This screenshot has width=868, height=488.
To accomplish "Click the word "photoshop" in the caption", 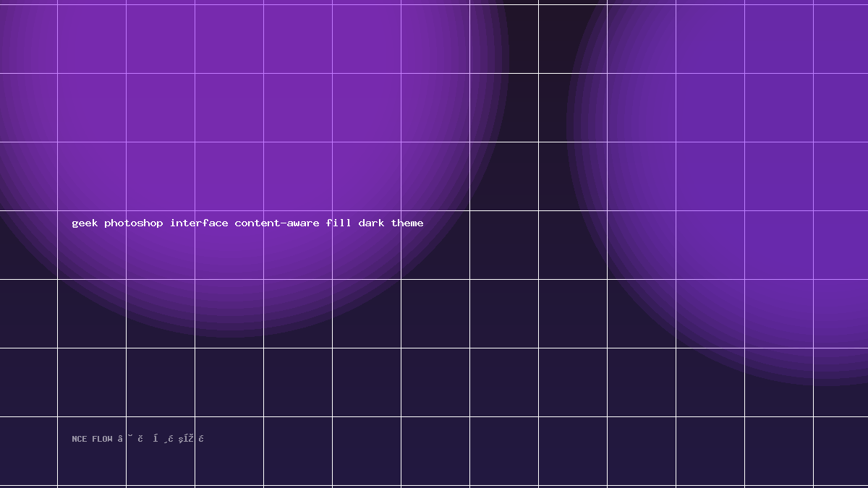I will [x=134, y=223].
